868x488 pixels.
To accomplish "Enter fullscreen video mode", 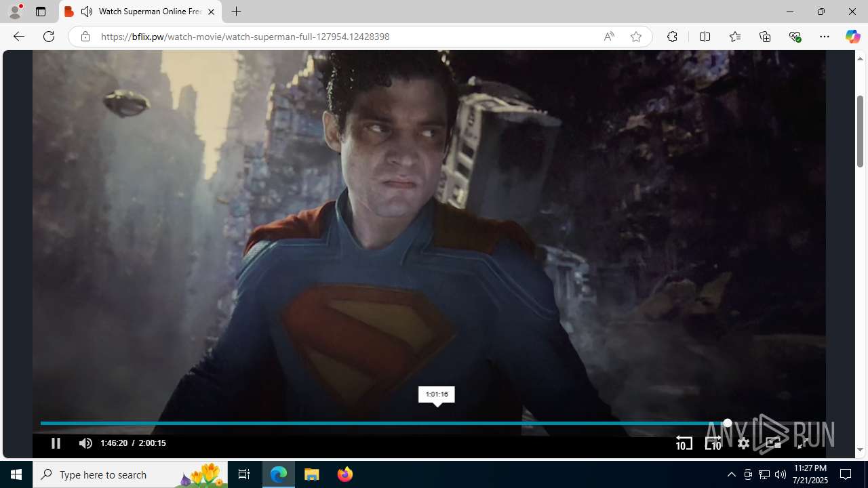I will tap(802, 443).
